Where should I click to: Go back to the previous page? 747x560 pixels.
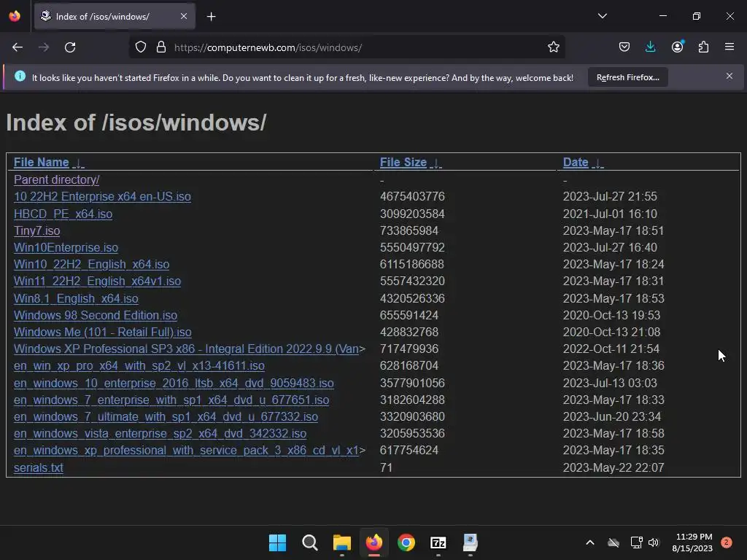click(x=18, y=47)
